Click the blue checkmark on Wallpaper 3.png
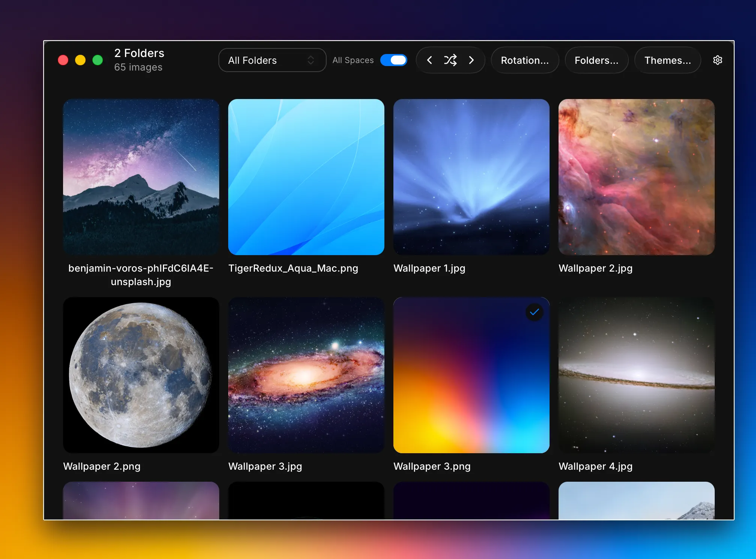The width and height of the screenshot is (756, 559). click(x=535, y=312)
